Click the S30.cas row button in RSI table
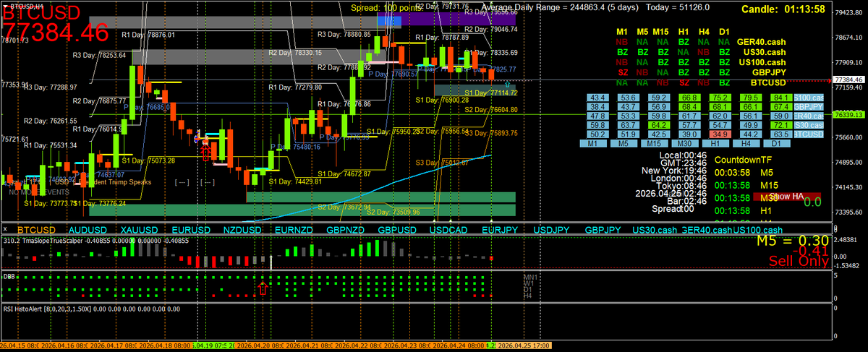 click(x=809, y=125)
